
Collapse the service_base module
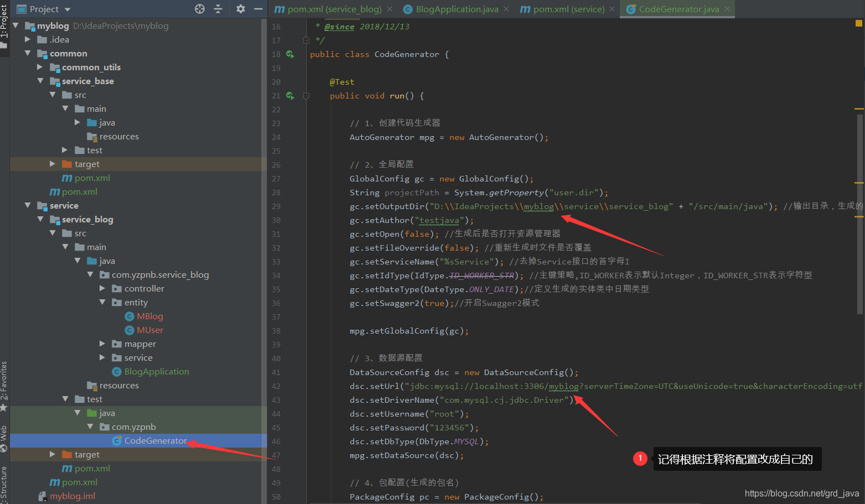(x=40, y=81)
